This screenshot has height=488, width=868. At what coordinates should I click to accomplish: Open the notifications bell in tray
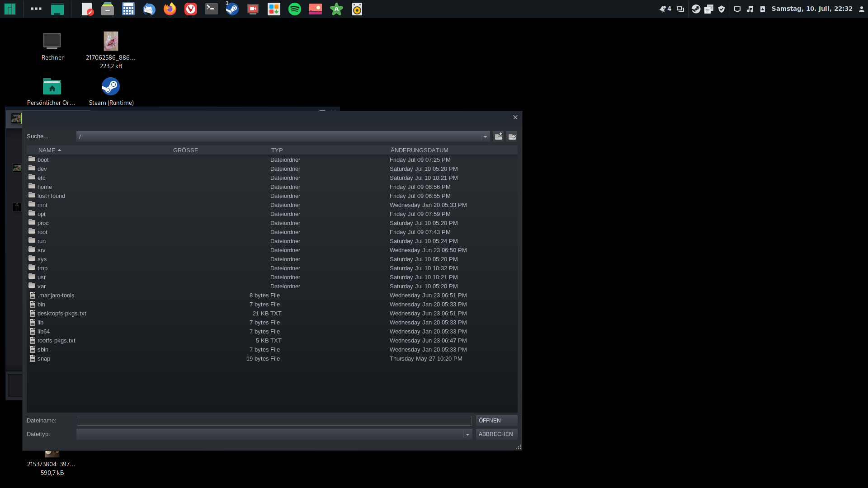coord(663,9)
